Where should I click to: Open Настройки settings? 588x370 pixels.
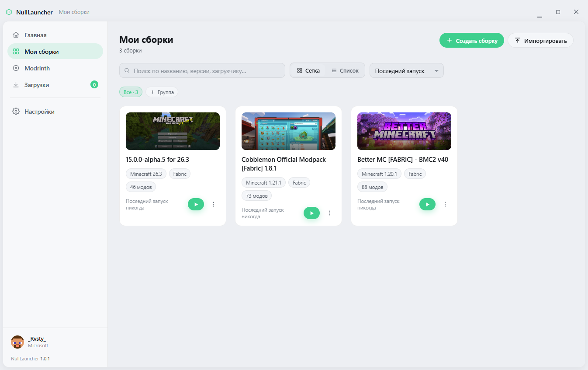55,112
